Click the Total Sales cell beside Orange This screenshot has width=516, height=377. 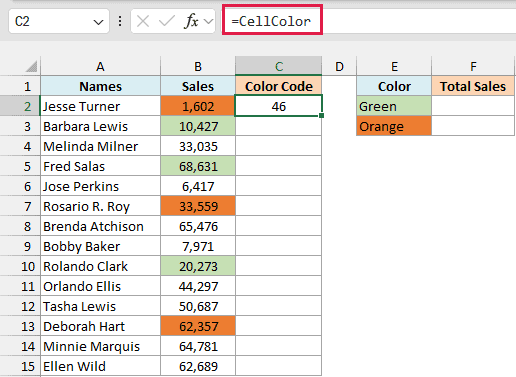[473, 126]
